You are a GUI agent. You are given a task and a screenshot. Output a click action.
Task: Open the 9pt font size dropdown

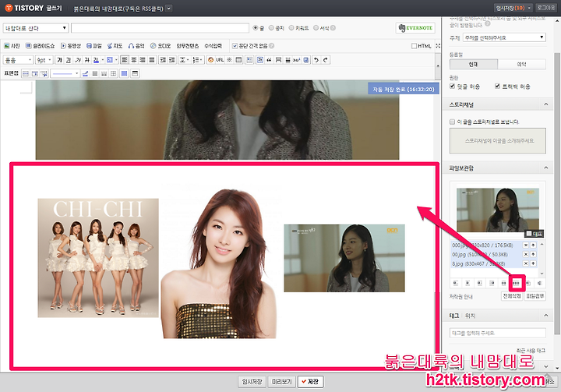point(44,60)
